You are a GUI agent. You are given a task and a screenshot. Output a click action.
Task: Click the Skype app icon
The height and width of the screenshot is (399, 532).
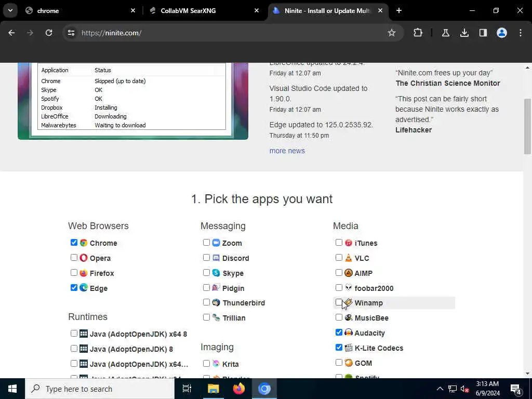coord(216,273)
